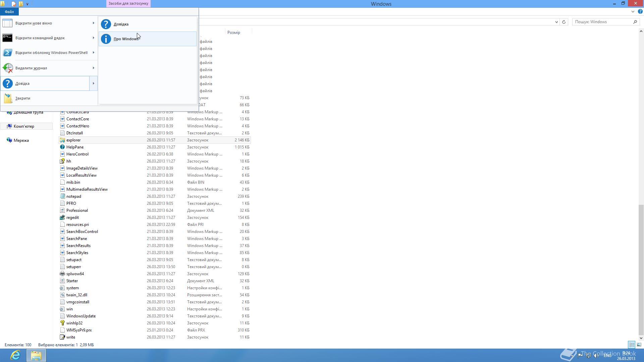Expand arrow on highlighted Довідка entry
Viewport: 644px width, 362px height.
[93, 83]
